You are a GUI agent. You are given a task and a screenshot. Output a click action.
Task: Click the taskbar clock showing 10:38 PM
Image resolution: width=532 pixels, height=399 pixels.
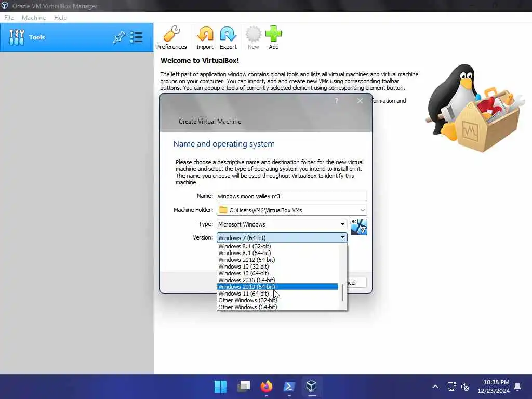(x=494, y=387)
